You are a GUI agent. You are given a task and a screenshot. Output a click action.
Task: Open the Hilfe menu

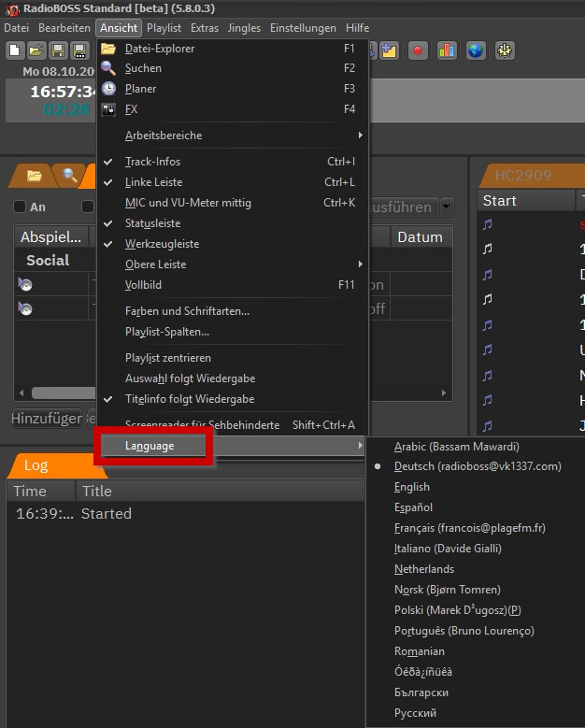click(x=358, y=28)
